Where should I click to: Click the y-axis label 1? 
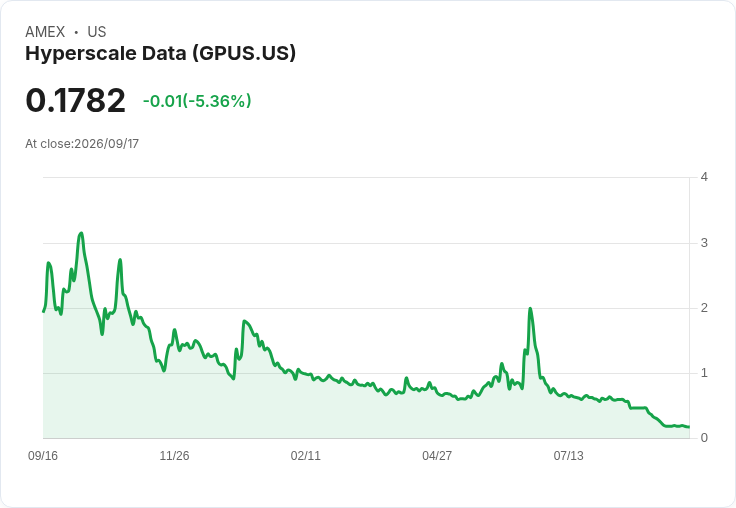click(x=704, y=373)
